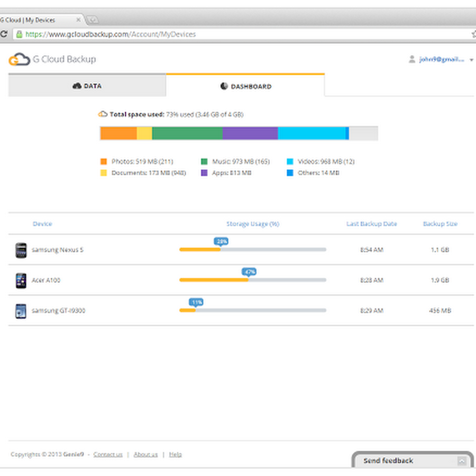Click the 8:54 AM backup time

point(372,250)
